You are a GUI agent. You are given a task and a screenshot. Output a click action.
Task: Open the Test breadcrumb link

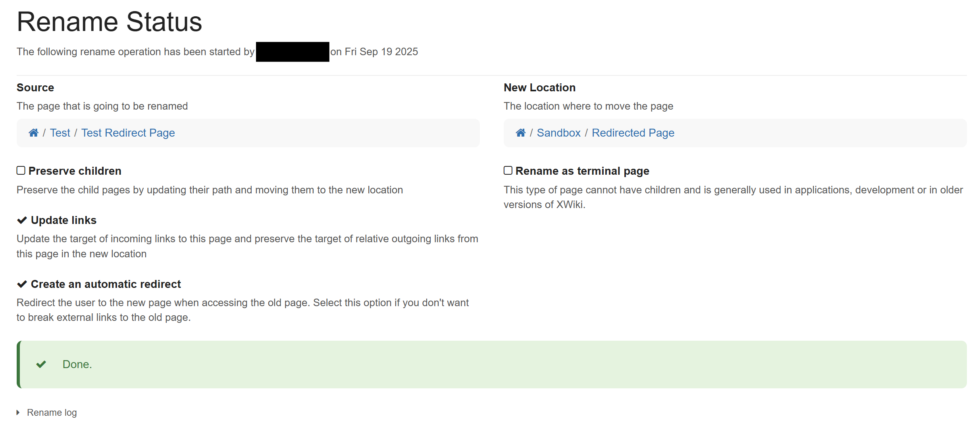(x=60, y=133)
